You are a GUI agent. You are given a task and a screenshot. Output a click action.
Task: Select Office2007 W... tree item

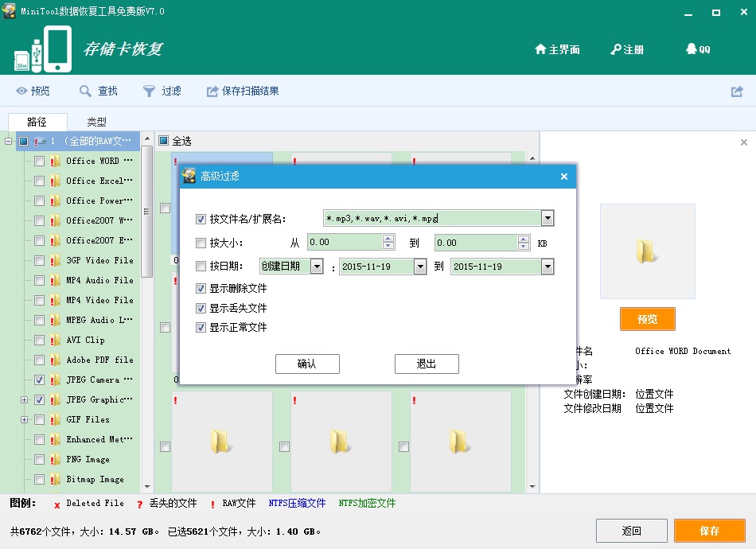[x=99, y=220]
